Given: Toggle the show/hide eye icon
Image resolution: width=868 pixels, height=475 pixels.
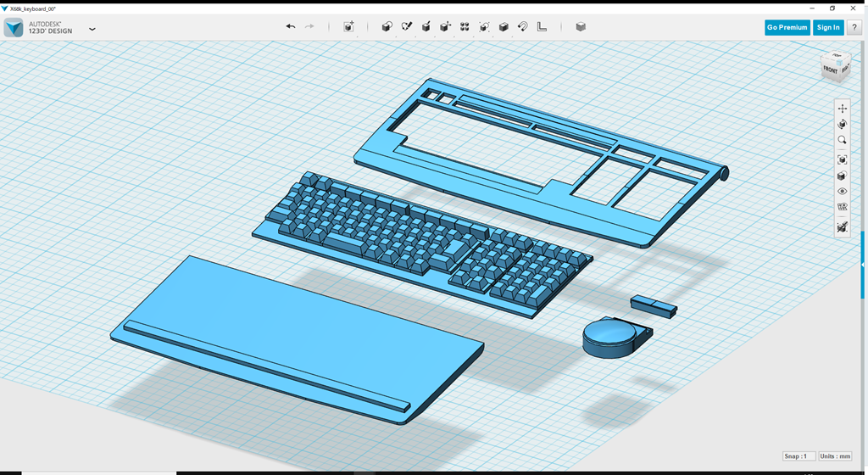Looking at the screenshot, I should click(x=842, y=192).
